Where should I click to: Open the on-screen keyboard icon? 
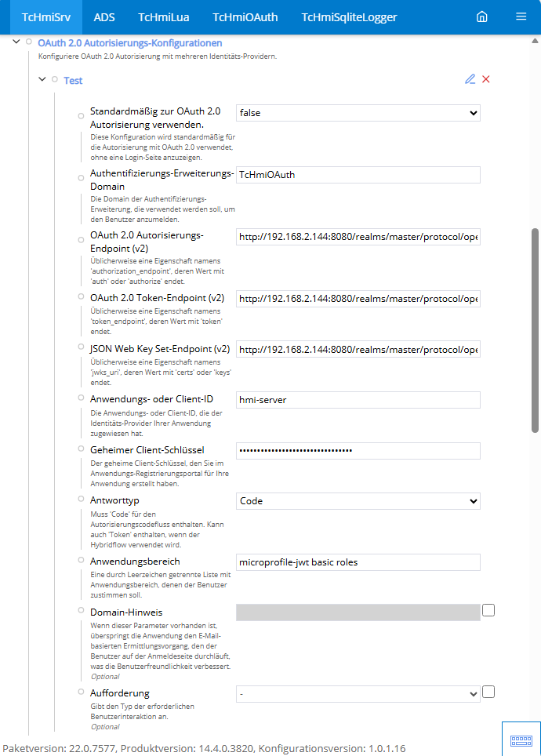(x=521, y=740)
